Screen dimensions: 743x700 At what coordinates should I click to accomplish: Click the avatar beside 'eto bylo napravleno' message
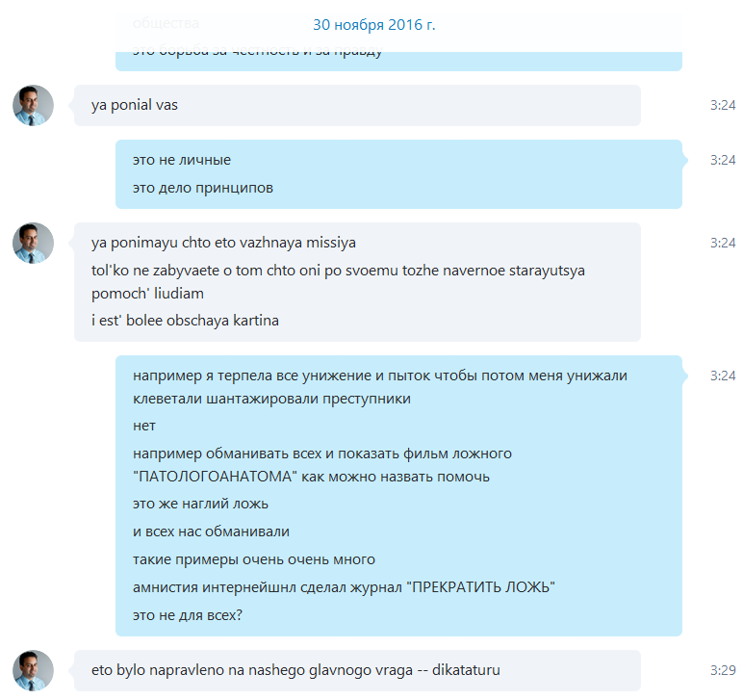(33, 670)
